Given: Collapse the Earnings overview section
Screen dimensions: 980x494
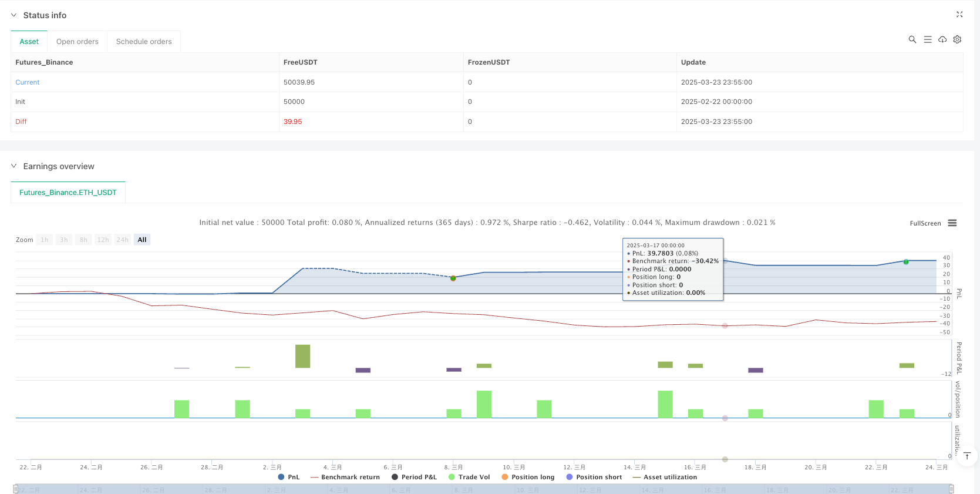Looking at the screenshot, I should click(x=14, y=166).
